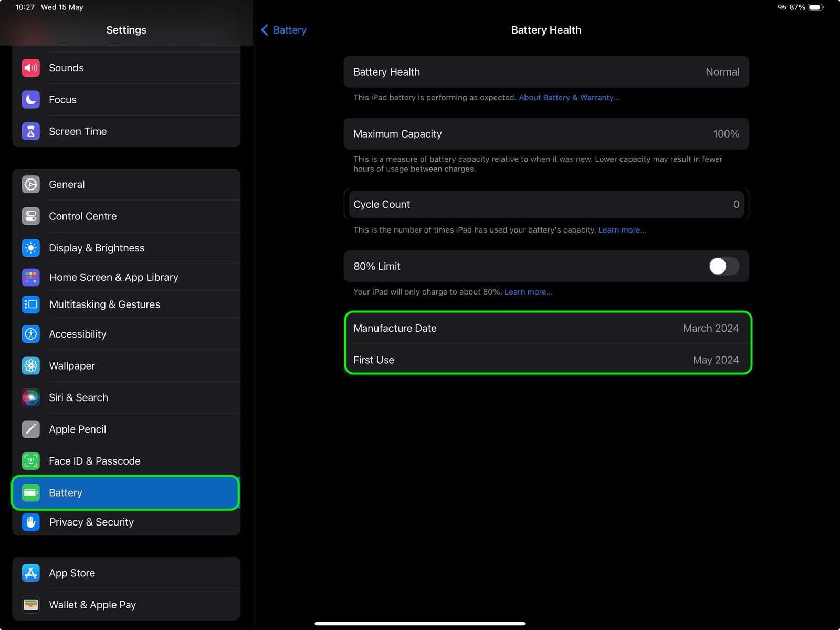Tap the home indicator bar at bottom
This screenshot has width=840, height=630.
[420, 624]
